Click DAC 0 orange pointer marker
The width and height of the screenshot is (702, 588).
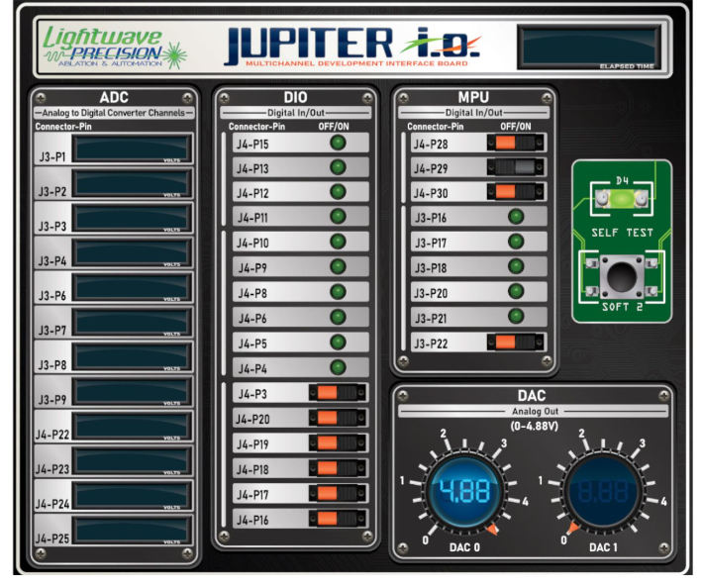(492, 530)
